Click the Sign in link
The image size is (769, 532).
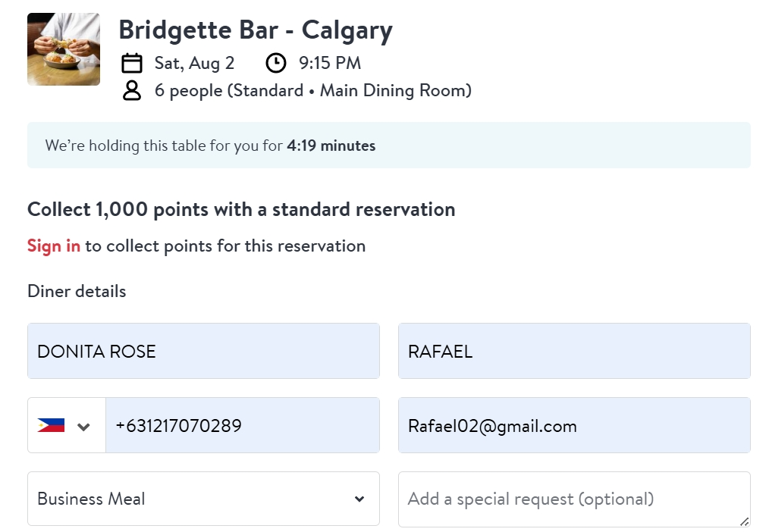click(53, 246)
